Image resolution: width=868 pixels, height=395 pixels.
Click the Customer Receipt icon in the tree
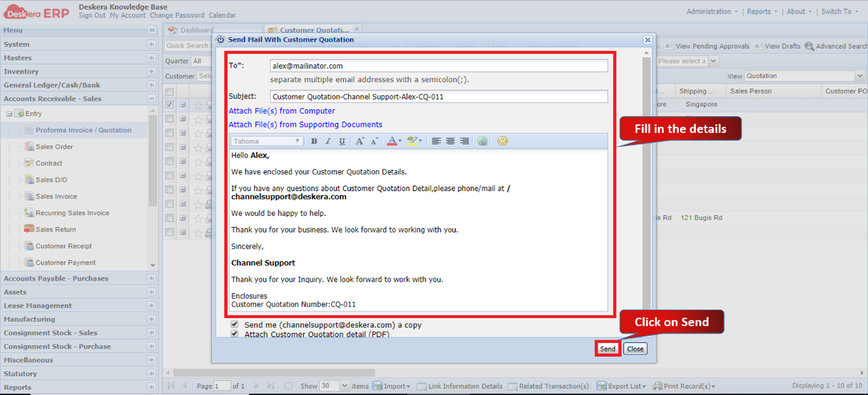tap(30, 246)
